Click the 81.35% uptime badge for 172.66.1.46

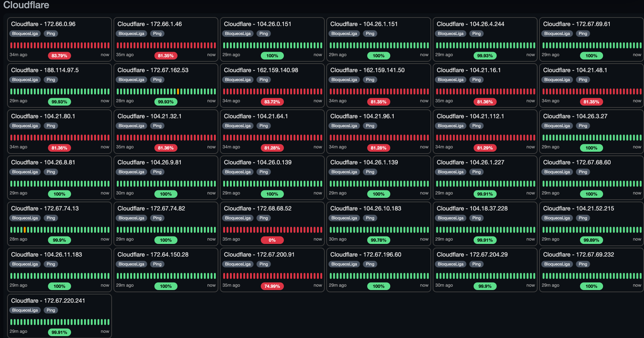[x=165, y=55]
